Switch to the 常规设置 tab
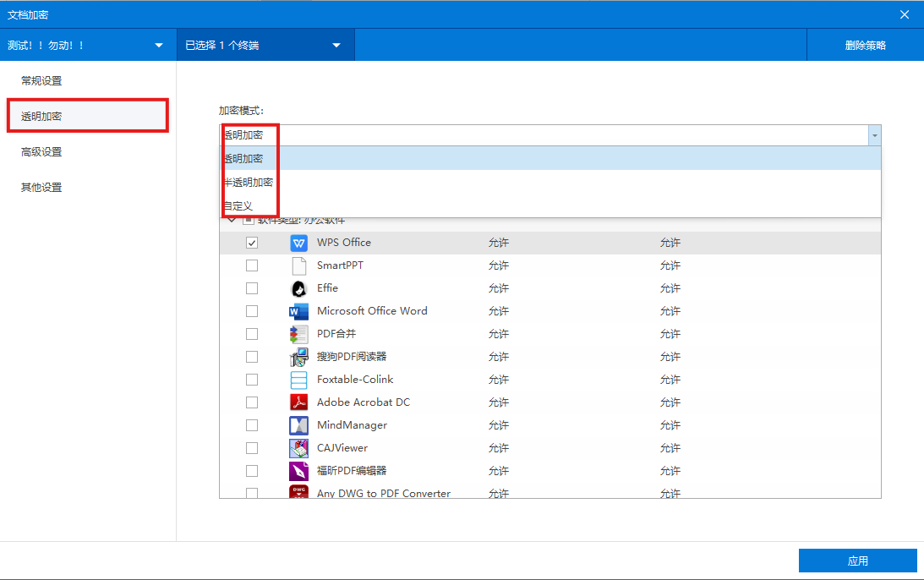Image resolution: width=924 pixels, height=580 pixels. point(41,81)
